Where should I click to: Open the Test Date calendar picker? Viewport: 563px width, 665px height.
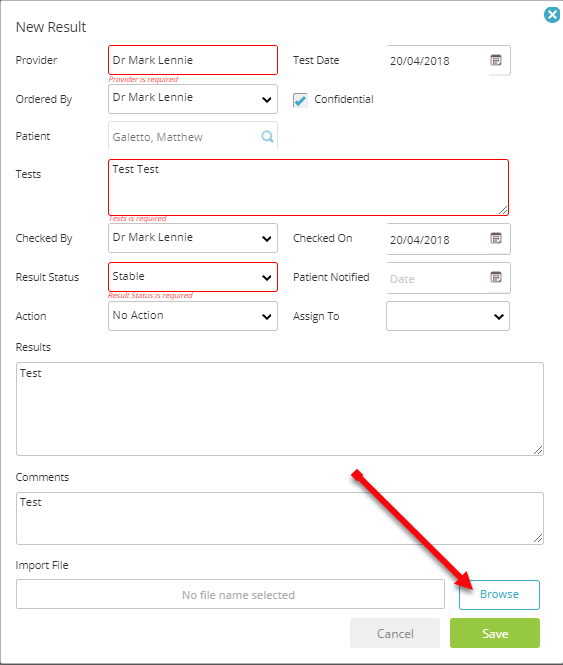coord(496,60)
